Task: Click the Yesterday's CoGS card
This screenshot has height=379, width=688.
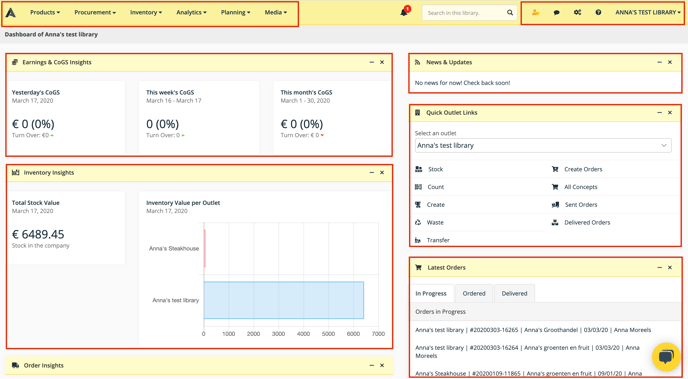Action: click(66, 117)
